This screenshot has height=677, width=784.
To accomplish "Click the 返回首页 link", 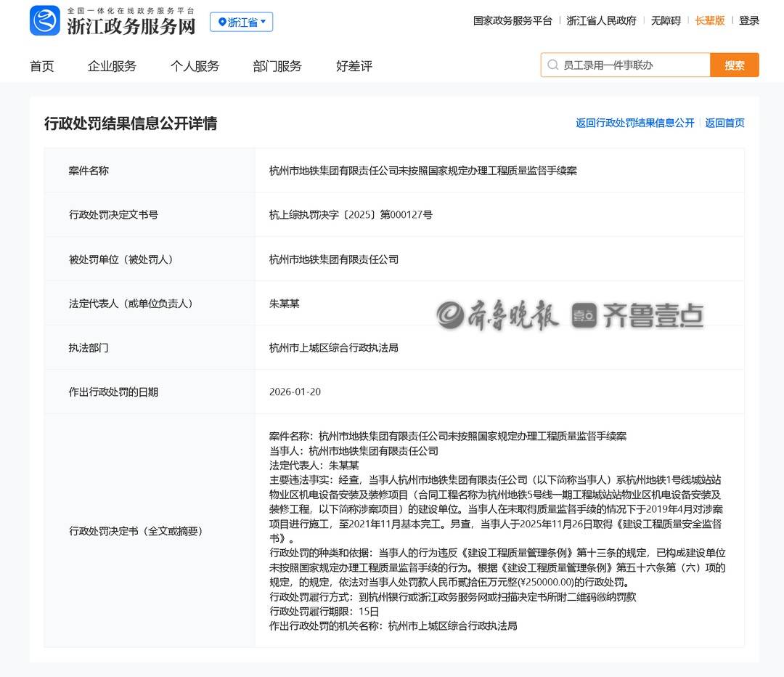I will 724,123.
